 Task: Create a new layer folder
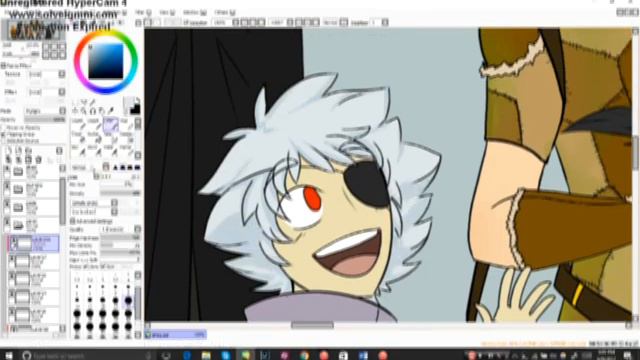point(29,151)
